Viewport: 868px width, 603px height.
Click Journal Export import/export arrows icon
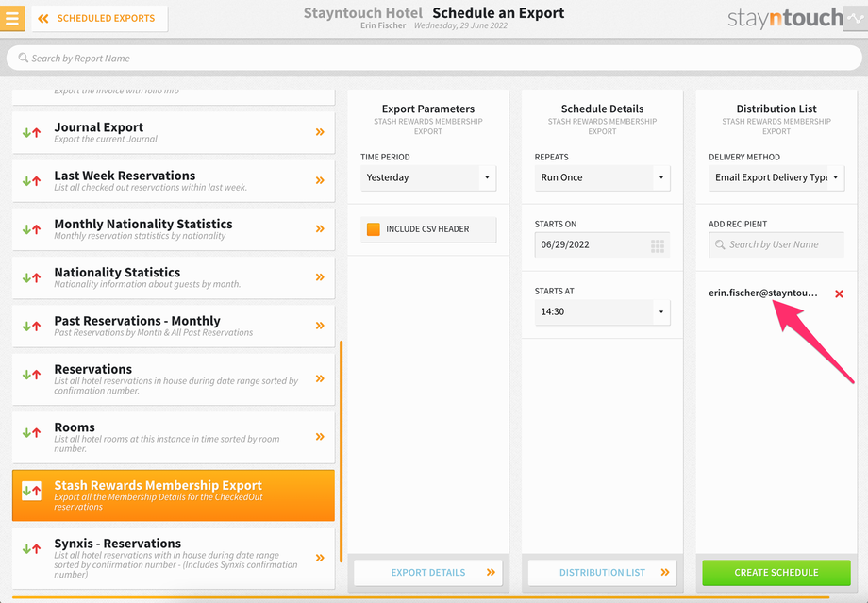tap(31, 132)
